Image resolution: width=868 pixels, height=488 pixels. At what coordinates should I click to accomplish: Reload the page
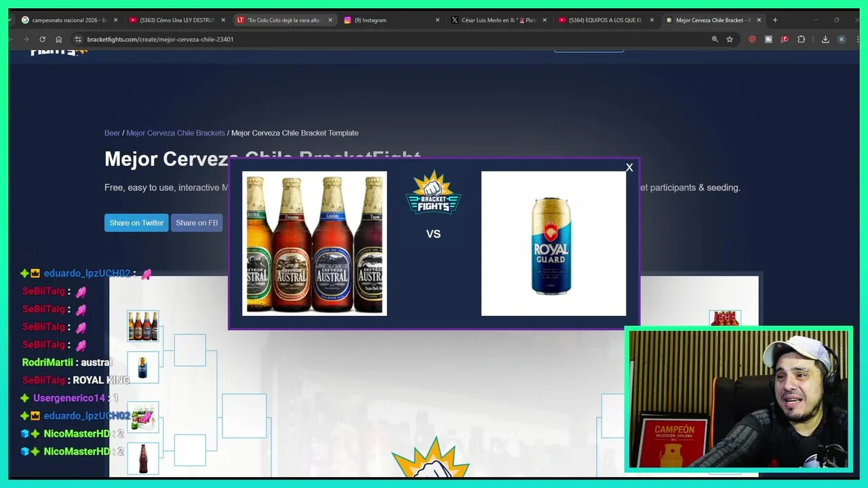pos(42,39)
